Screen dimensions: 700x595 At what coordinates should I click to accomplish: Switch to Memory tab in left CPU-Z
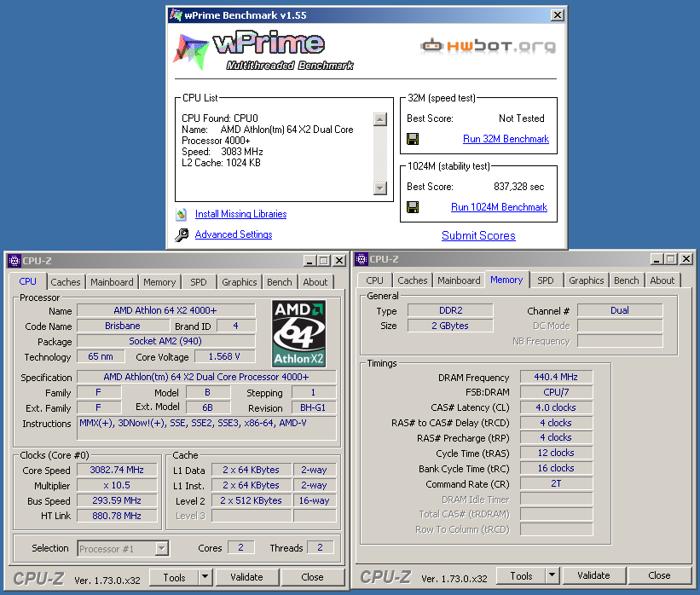pos(159,282)
